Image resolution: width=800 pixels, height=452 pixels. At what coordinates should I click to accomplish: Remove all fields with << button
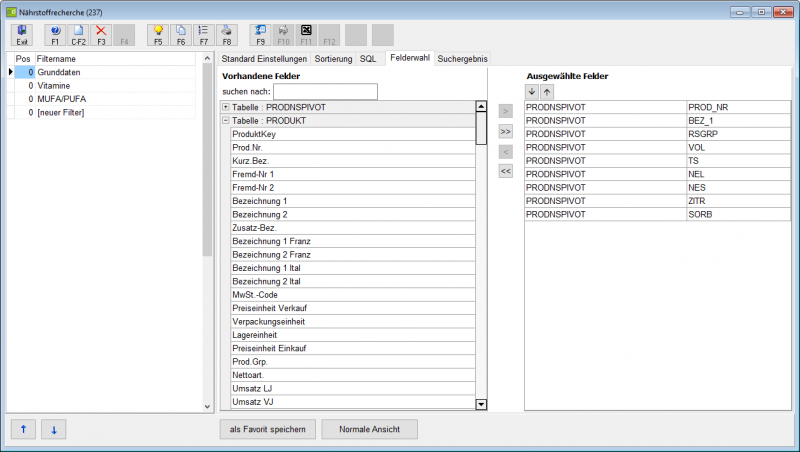506,171
